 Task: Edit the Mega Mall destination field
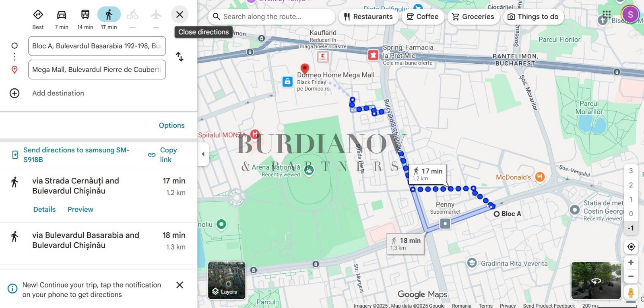[97, 69]
